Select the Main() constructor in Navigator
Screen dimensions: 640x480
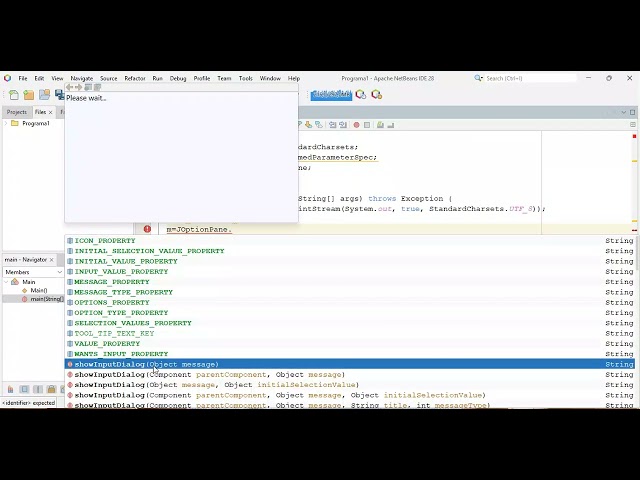[39, 290]
